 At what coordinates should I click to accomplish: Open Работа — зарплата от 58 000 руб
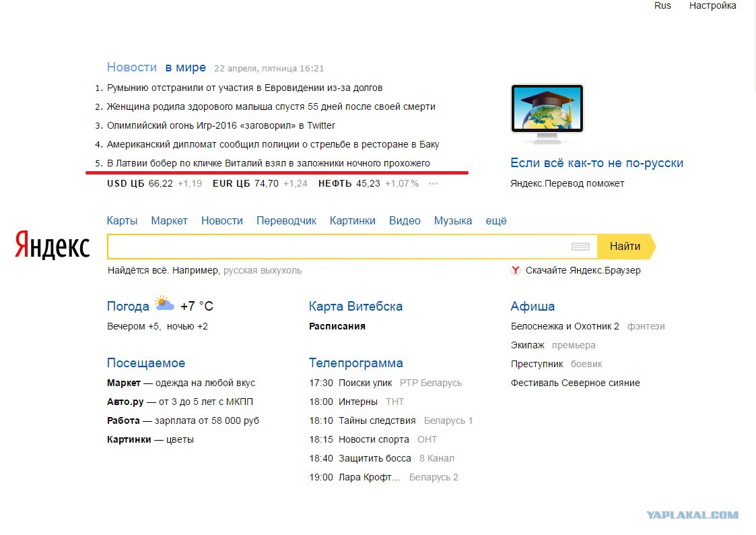182,420
